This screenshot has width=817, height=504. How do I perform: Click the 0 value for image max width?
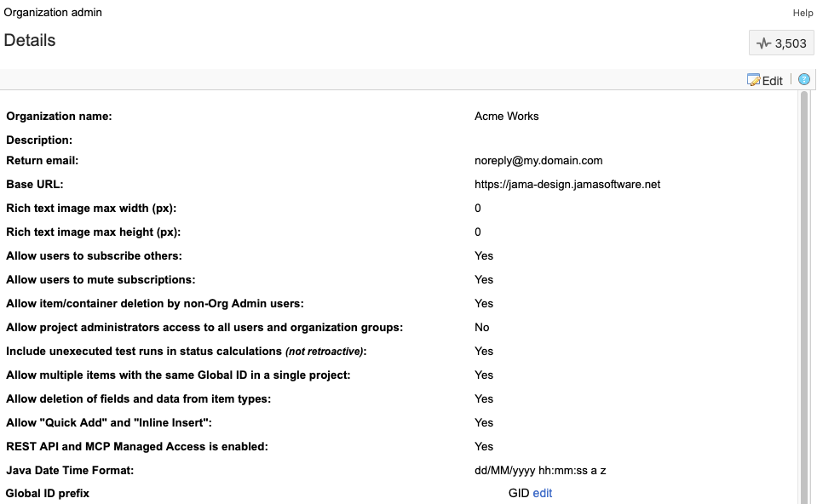(477, 209)
